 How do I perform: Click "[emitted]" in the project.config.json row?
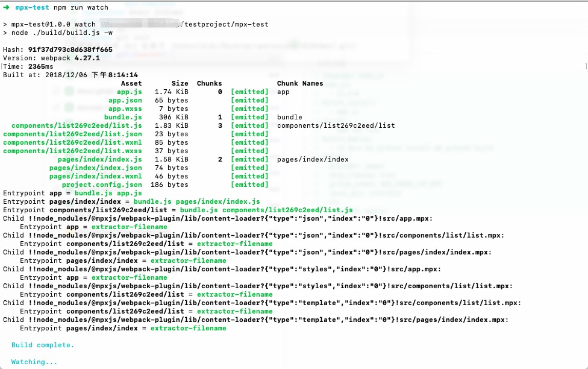click(x=250, y=184)
